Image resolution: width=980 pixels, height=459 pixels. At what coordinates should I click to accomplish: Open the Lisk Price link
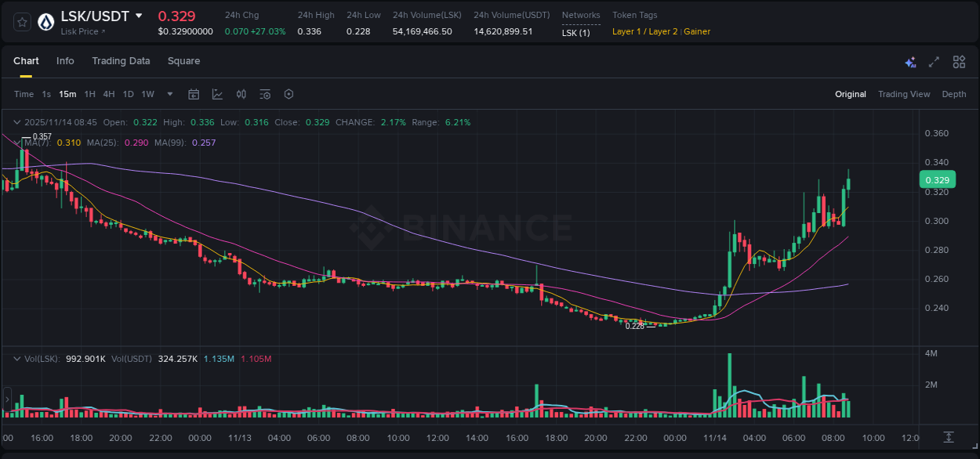82,31
